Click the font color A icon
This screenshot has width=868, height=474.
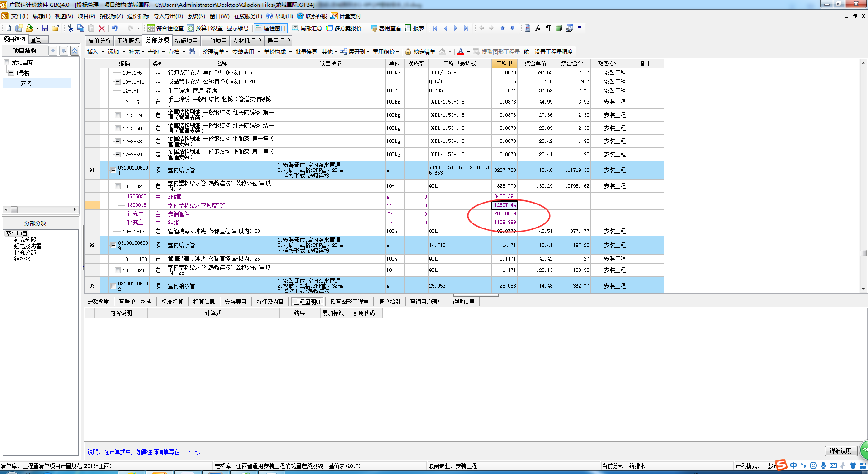tap(461, 52)
